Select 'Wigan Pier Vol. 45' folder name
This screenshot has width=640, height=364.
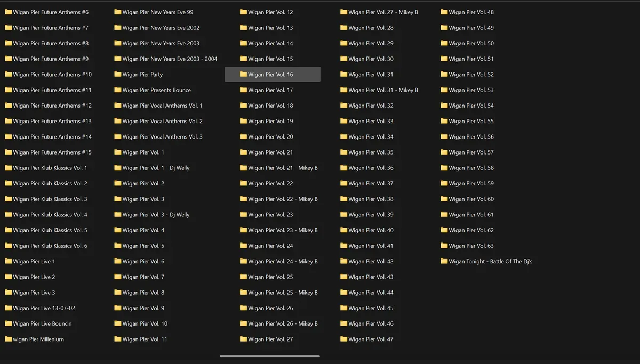point(371,308)
